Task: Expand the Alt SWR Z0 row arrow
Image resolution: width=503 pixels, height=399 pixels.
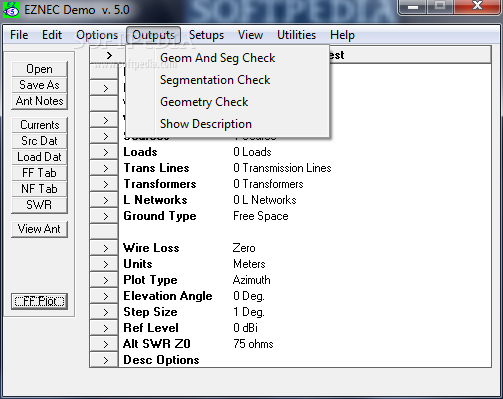Action: (104, 344)
